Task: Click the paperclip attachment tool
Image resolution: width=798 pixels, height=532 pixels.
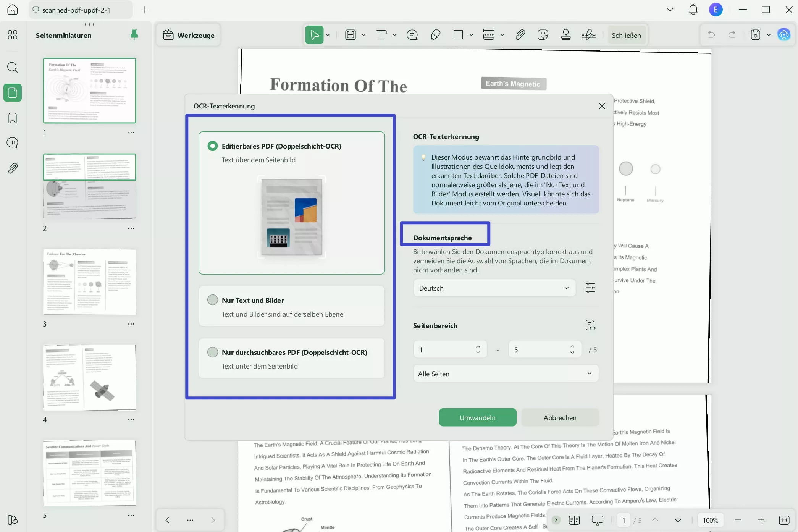Action: click(520, 35)
